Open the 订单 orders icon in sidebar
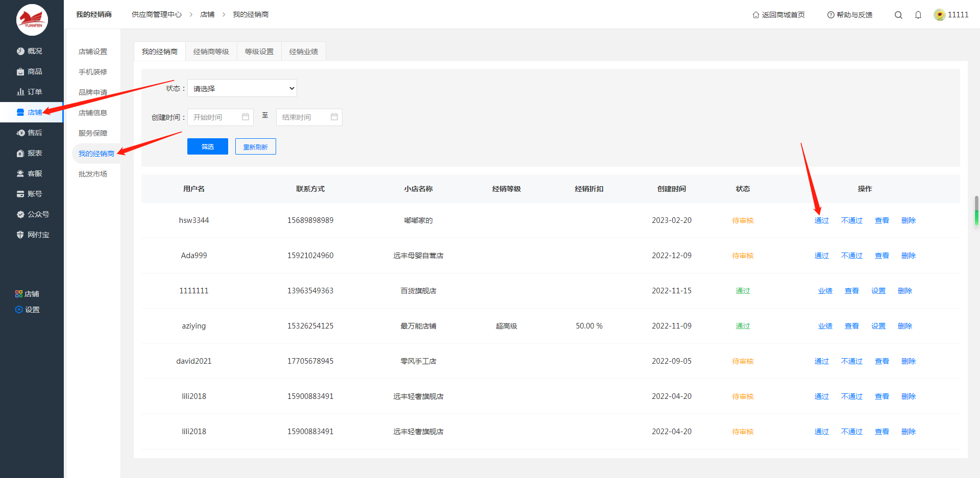 (20, 92)
